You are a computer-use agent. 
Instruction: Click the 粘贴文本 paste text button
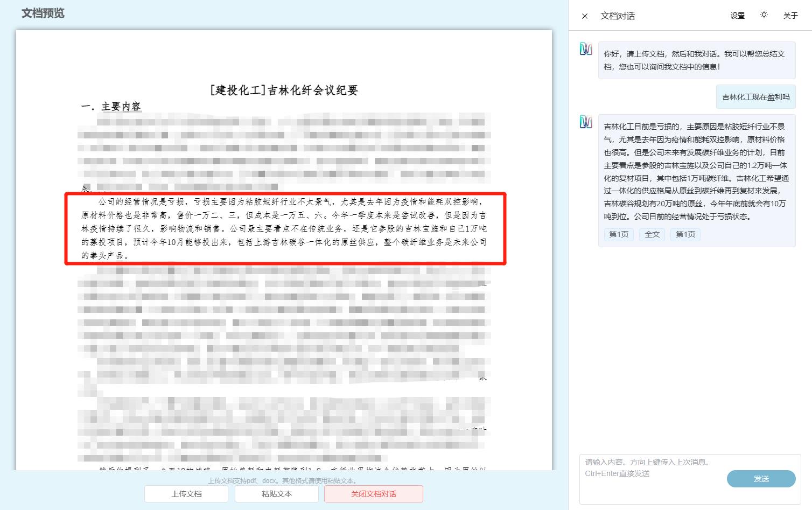[x=277, y=494]
